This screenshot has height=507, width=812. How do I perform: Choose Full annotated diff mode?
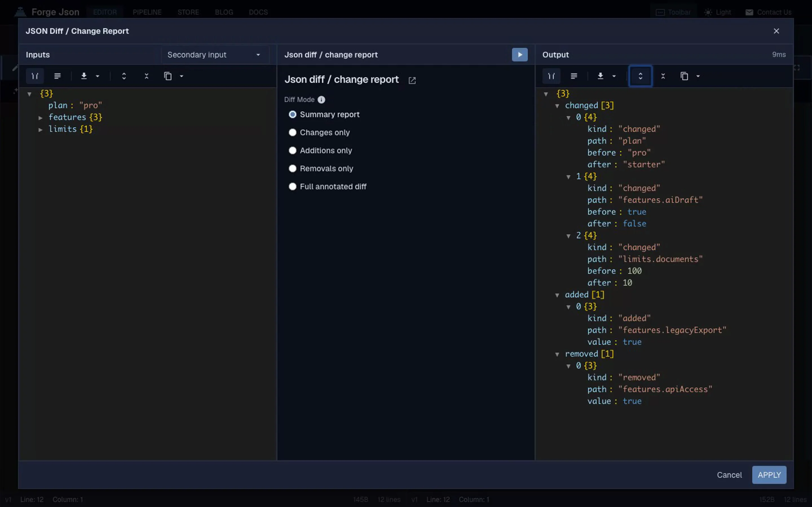(x=292, y=186)
